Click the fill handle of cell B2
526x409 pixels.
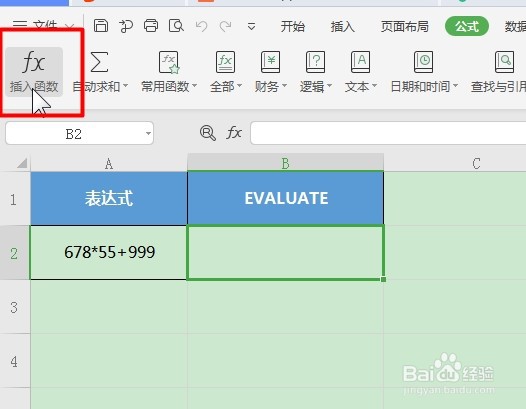point(383,279)
